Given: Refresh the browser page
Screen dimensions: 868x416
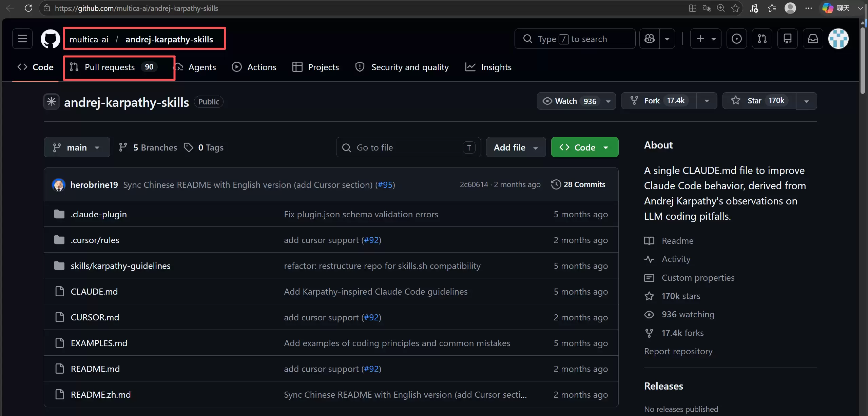Looking at the screenshot, I should click(28, 8).
